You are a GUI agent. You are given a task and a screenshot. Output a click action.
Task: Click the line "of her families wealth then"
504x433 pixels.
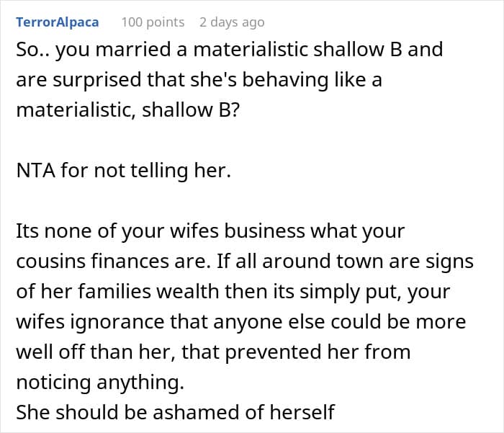coord(233,292)
